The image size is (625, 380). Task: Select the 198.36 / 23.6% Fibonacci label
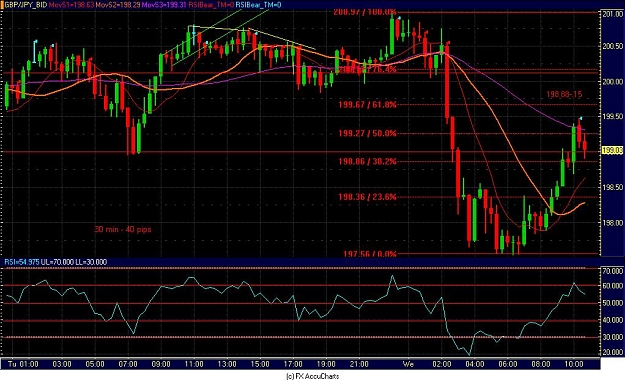coord(368,197)
